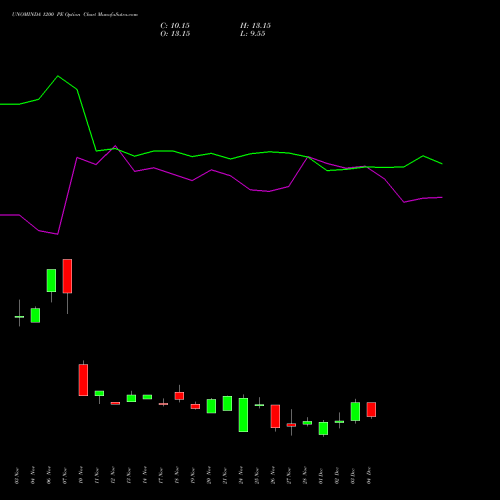Click the 25 Nov date label
This screenshot has height=500, width=500.
tap(257, 476)
